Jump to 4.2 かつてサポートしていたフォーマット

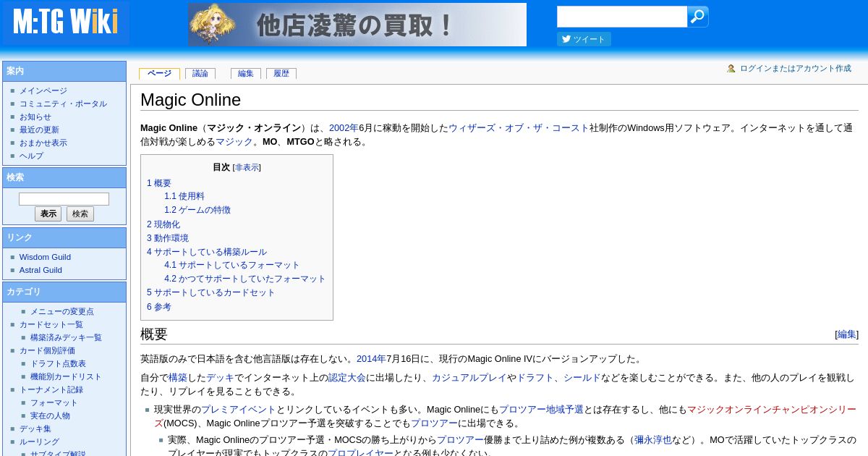245,279
